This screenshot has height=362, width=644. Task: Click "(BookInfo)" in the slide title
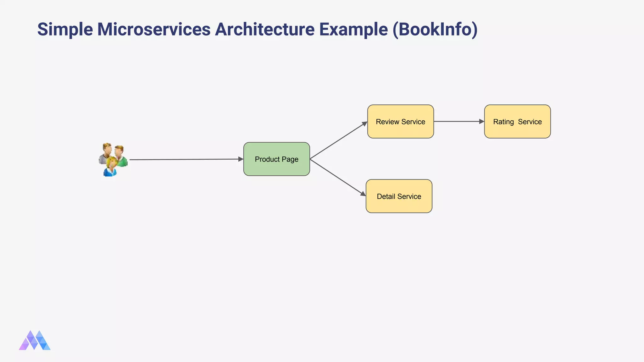tap(435, 29)
